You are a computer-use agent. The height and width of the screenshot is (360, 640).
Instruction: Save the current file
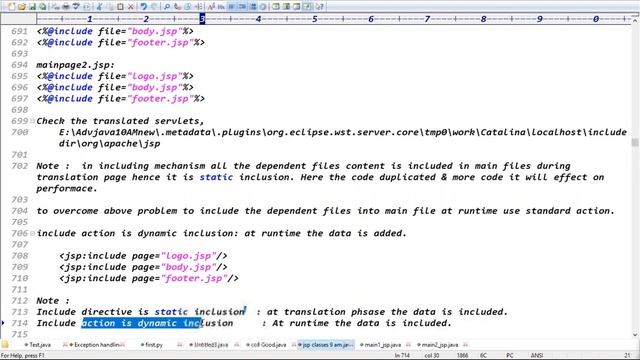coord(32,7)
